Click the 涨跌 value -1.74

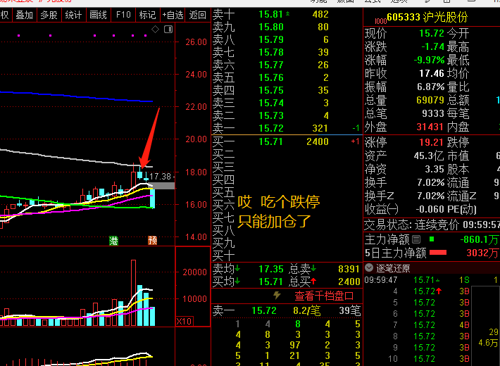tap(433, 47)
